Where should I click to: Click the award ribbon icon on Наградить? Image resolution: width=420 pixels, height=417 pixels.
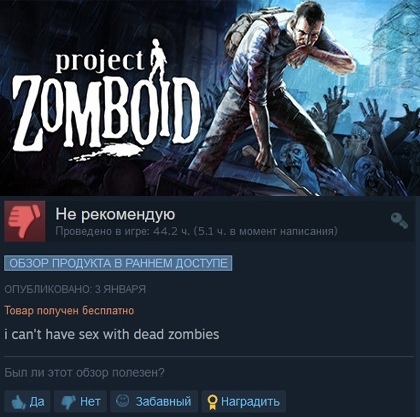(212, 402)
